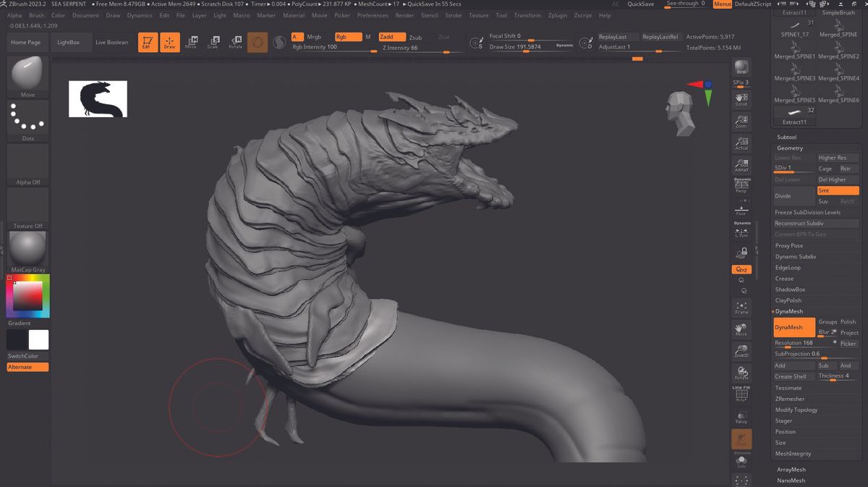Select the Move tool in the top toolbar

(192, 42)
